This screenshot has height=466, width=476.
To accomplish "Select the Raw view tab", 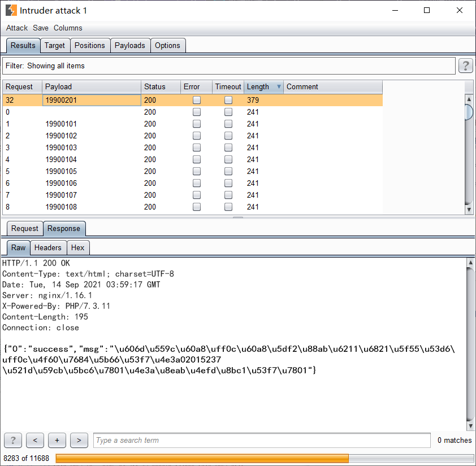I will 18,248.
